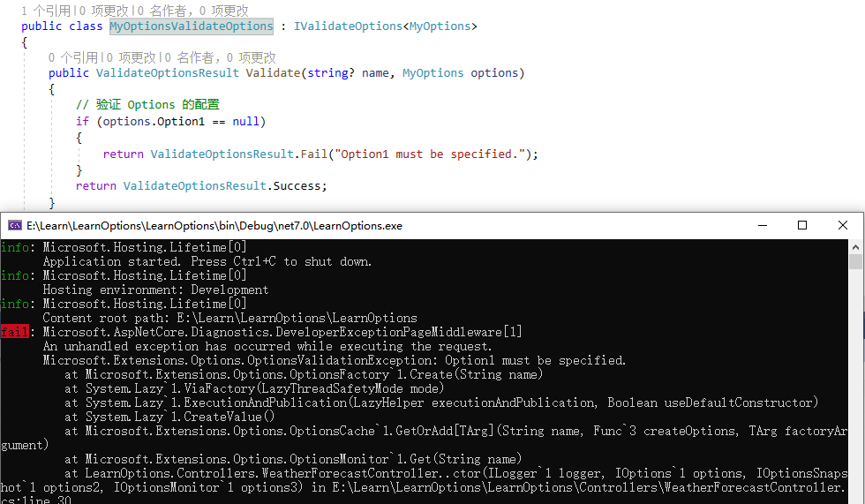Minimize the LearnOptions.exe console window
865x504 pixels.
763,225
